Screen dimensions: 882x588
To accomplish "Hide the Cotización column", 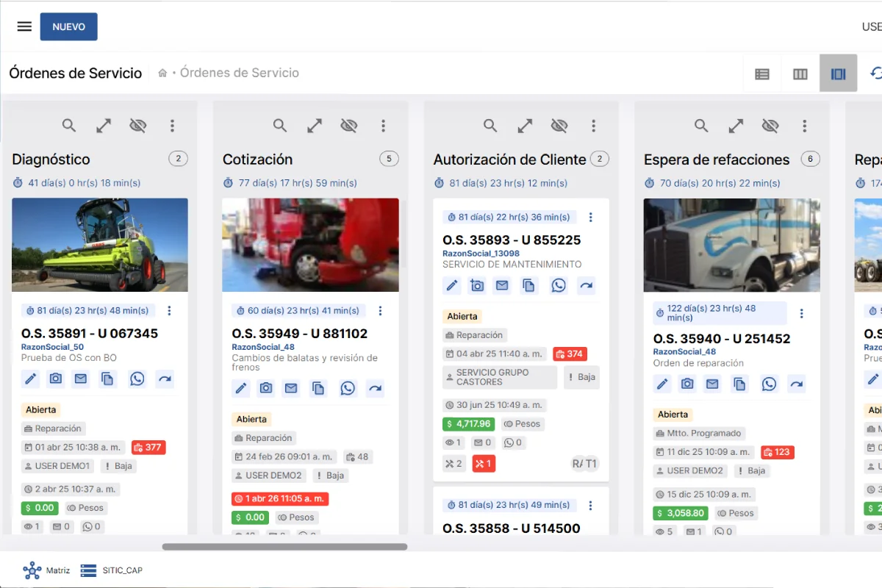I will tap(349, 126).
